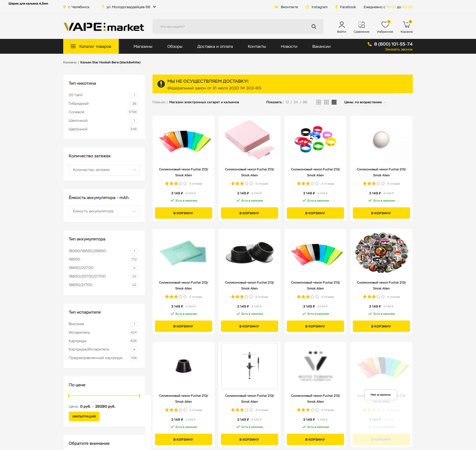Click the Заказать звонок link
The image size is (476, 450).
(399, 50)
